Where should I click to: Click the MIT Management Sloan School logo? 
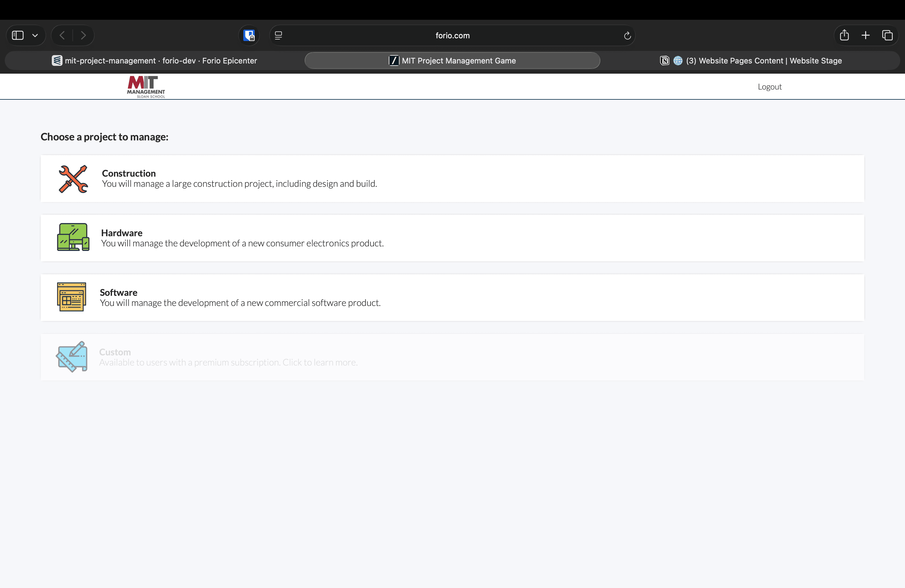click(146, 87)
